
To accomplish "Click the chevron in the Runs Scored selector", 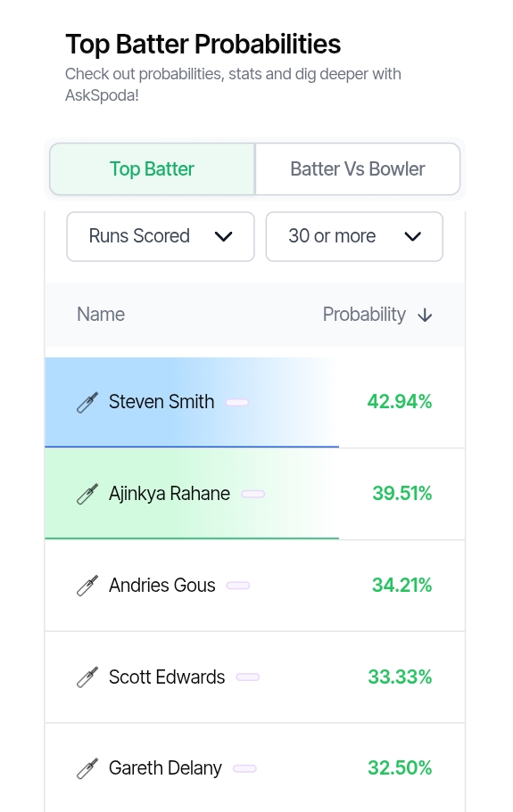I will [x=223, y=237].
